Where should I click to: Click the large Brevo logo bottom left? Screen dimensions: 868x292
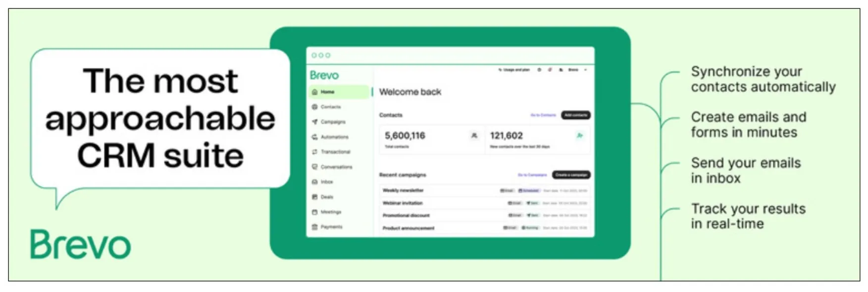tap(80, 244)
